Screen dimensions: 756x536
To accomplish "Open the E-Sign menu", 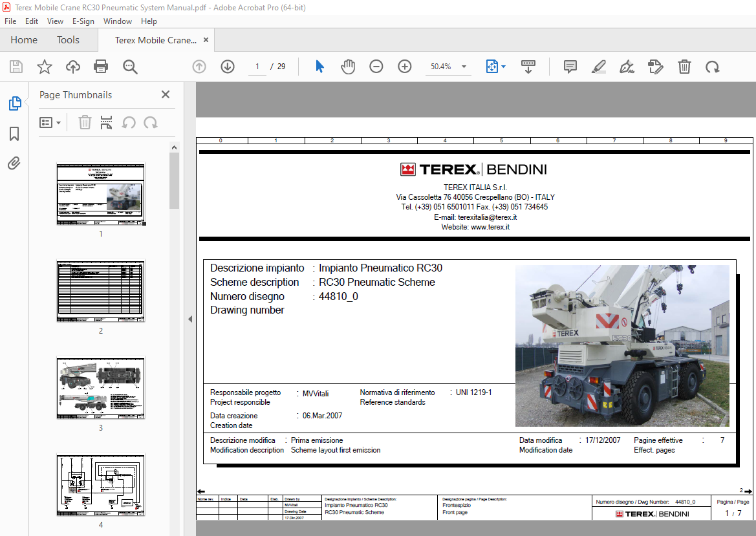I will pyautogui.click(x=83, y=21).
